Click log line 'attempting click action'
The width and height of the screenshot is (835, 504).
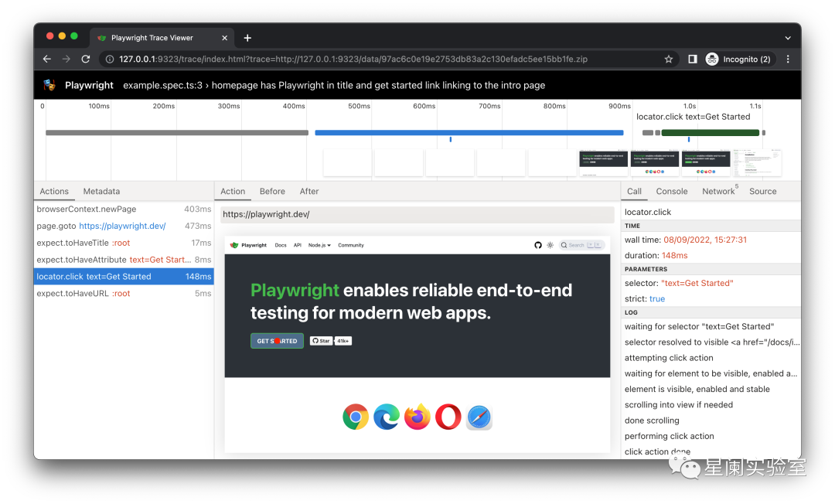coord(669,358)
